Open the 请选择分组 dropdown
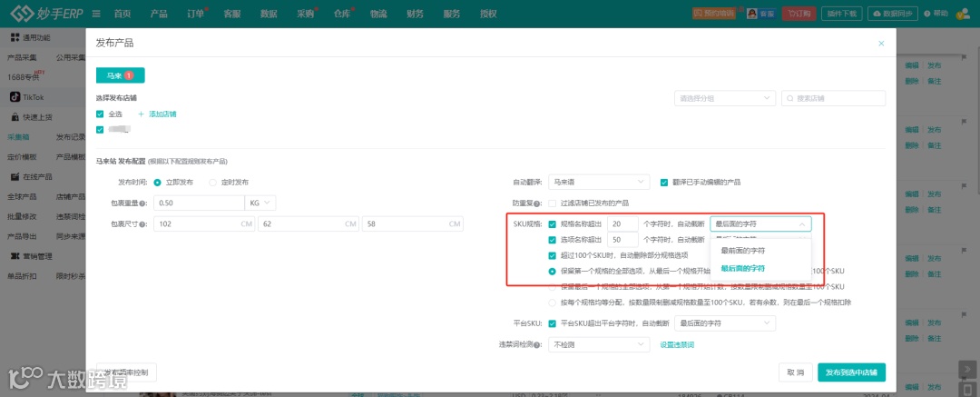 click(725, 98)
